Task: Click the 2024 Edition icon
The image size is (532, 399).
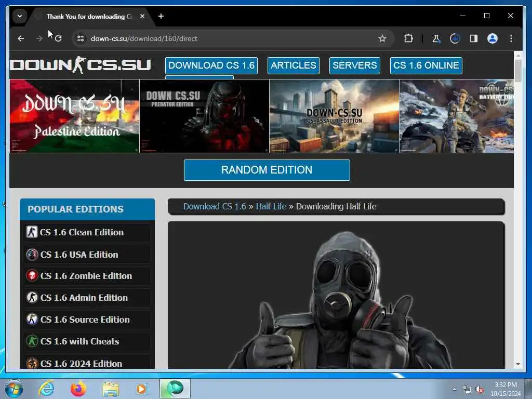Action: pos(32,363)
